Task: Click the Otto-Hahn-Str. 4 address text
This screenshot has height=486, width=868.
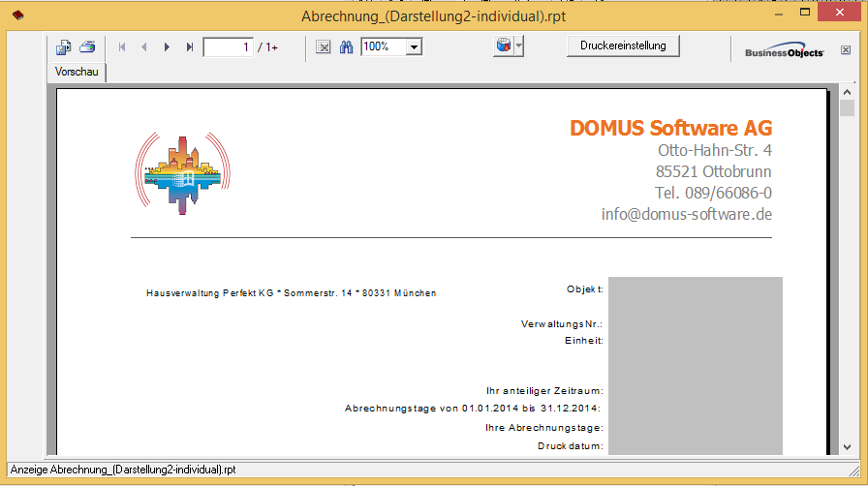Action: pyautogui.click(x=715, y=150)
